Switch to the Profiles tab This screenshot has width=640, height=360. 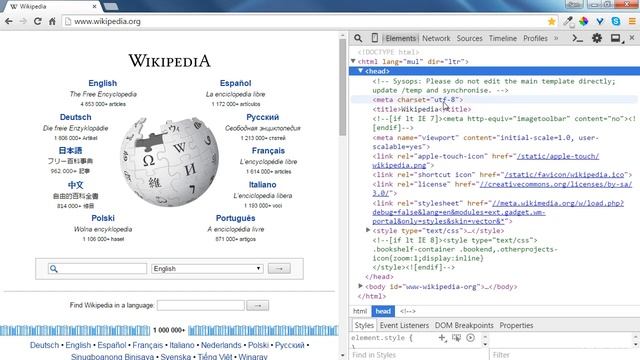535,38
